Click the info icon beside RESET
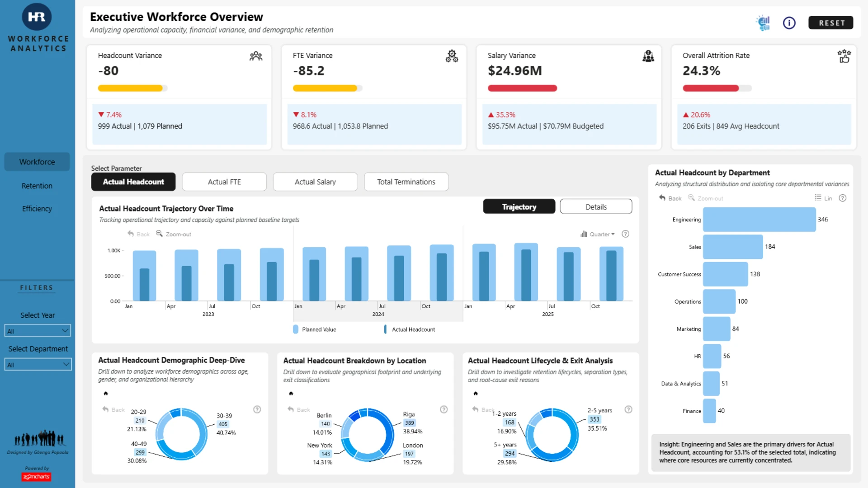The width and height of the screenshot is (868, 488). (789, 23)
